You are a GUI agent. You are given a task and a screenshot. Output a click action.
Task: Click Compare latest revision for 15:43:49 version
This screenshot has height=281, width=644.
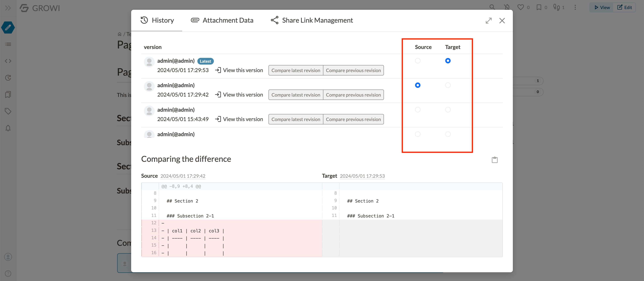tap(296, 119)
